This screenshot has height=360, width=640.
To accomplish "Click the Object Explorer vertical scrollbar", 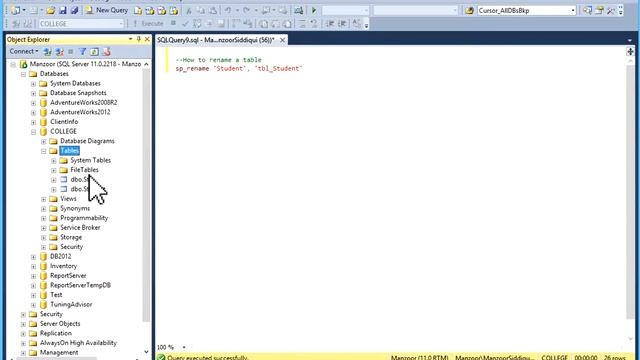I will pyautogui.click(x=146, y=196).
